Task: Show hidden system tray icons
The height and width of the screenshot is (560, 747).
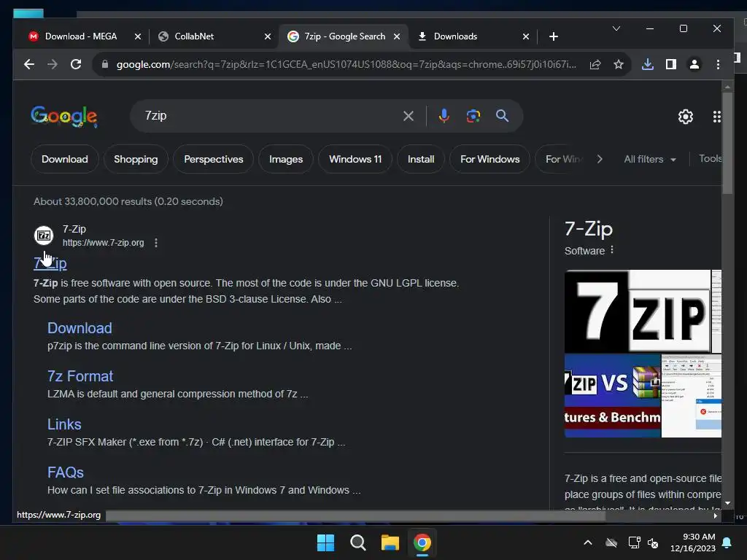Action: (588, 542)
